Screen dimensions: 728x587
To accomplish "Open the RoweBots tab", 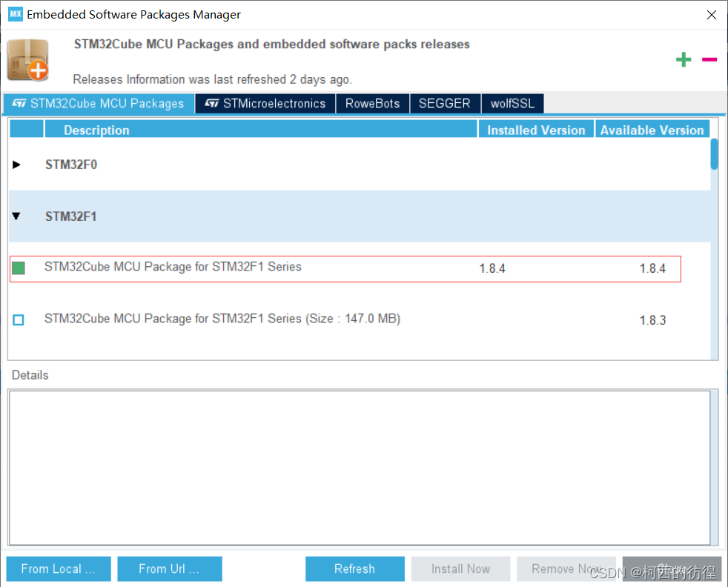I will pyautogui.click(x=372, y=104).
